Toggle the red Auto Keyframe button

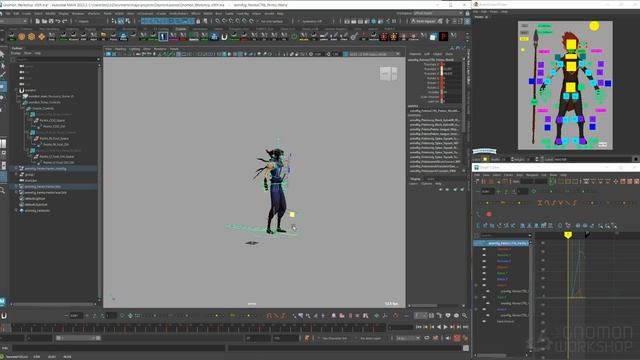(457, 338)
